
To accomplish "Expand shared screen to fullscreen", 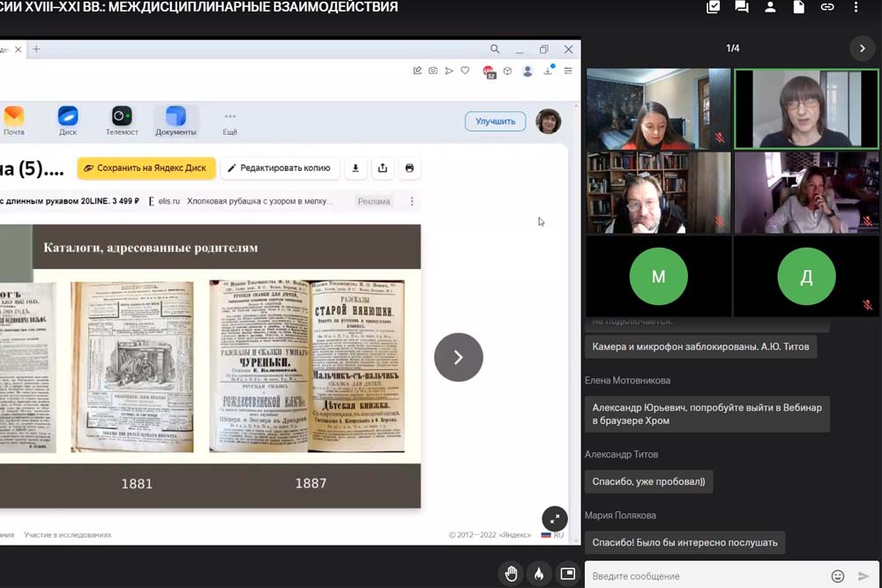I will pos(554,518).
